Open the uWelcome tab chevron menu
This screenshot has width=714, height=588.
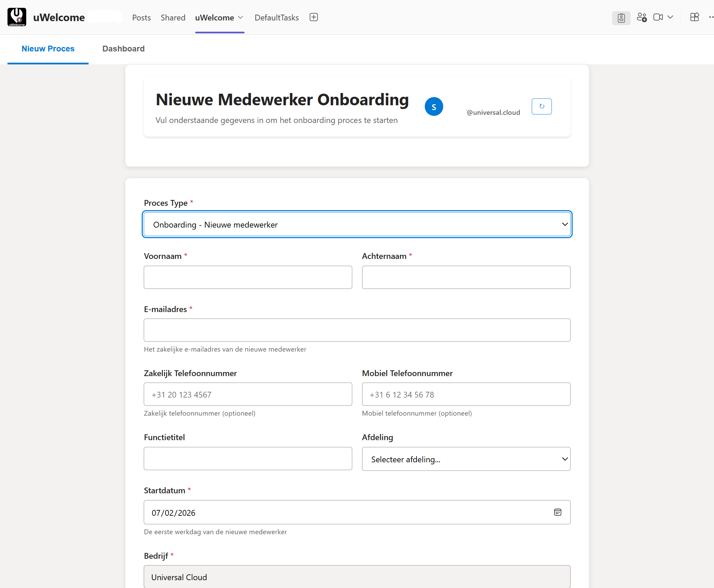tap(241, 17)
